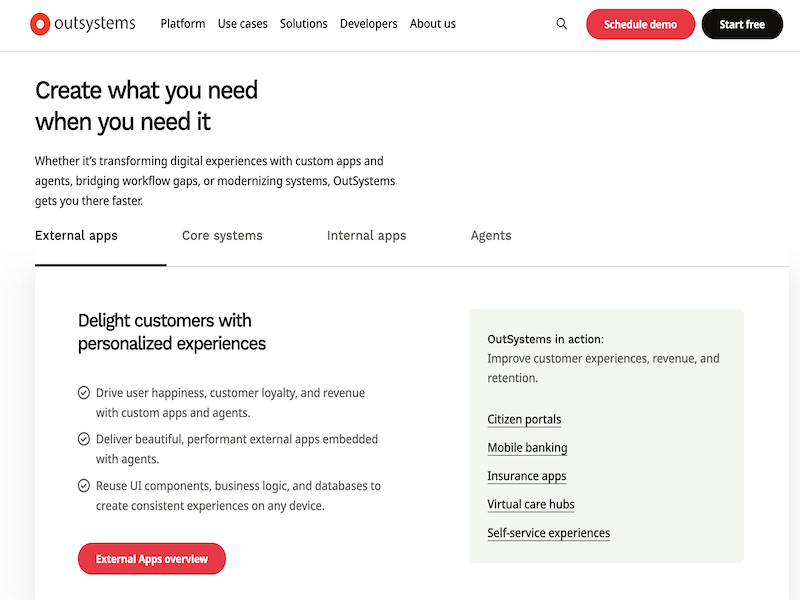Select the Internal apps tab

[x=366, y=235]
